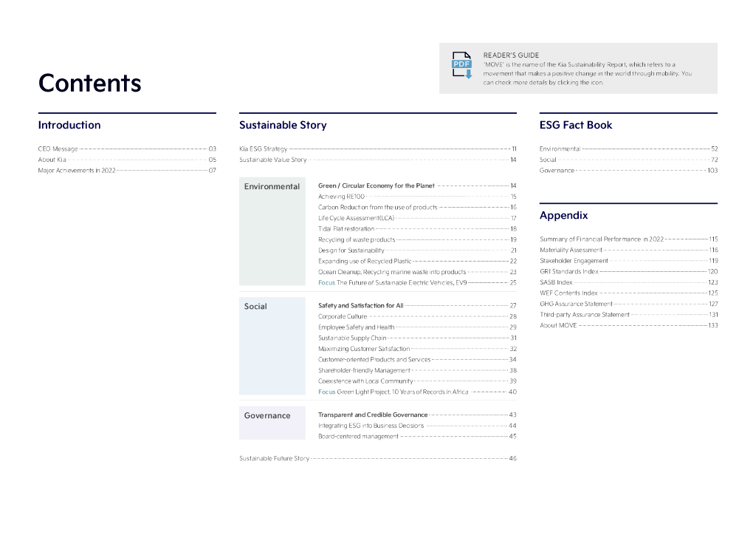
Task: Open Transparent and Credible Governance
Action: point(417,415)
